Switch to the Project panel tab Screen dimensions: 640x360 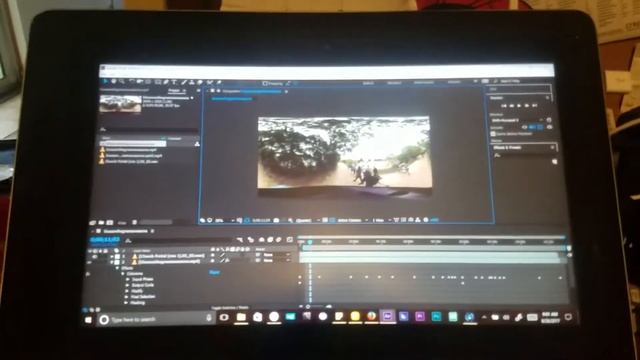click(x=174, y=90)
